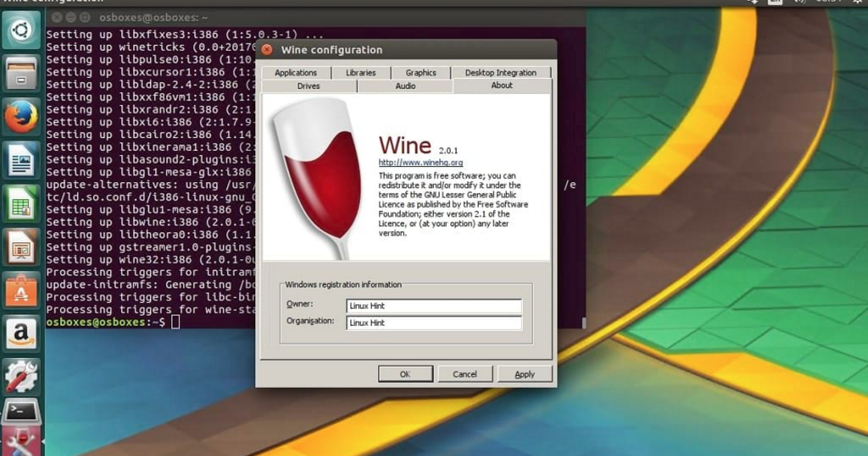Click the terminal scrollbar handle
Image resolution: width=868 pixels, height=456 pixels.
[x=584, y=323]
